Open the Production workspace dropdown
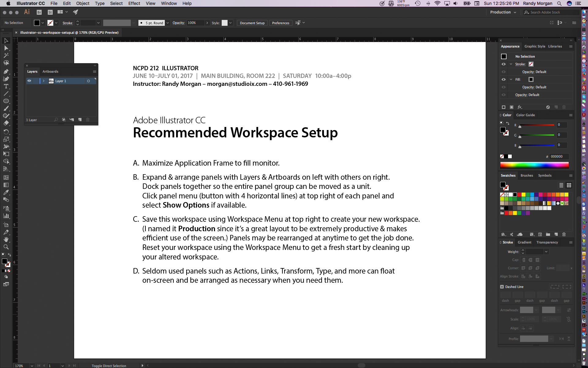This screenshot has height=368, width=588. coord(503,12)
